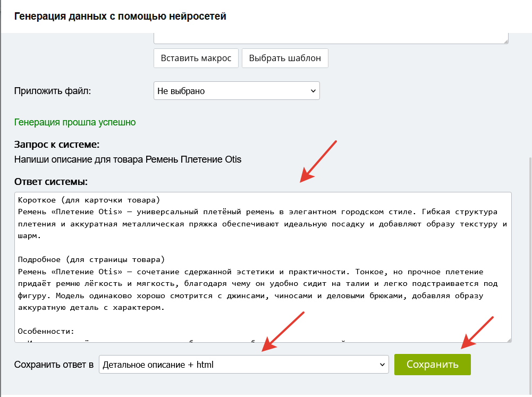Click the Ответ системы: heading
This screenshot has width=532, height=397.
point(50,182)
